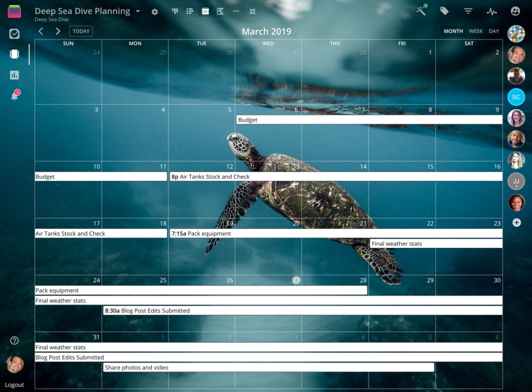The image size is (532, 392).
Task: View the activity feed pulse icon
Action: (x=492, y=11)
